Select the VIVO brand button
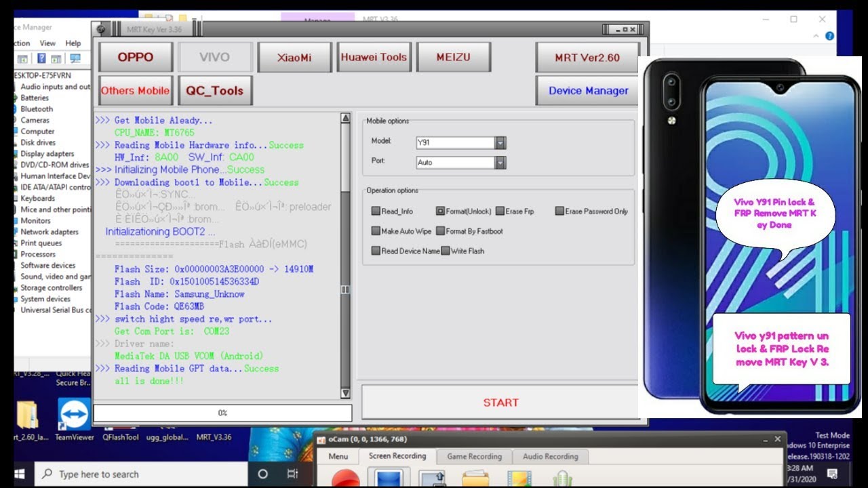 pyautogui.click(x=215, y=57)
